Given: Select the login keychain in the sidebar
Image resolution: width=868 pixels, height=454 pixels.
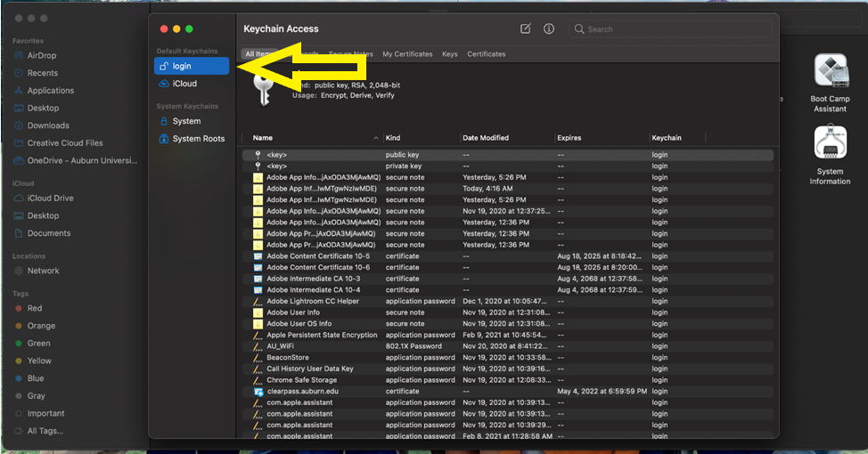Looking at the screenshot, I should [x=192, y=66].
